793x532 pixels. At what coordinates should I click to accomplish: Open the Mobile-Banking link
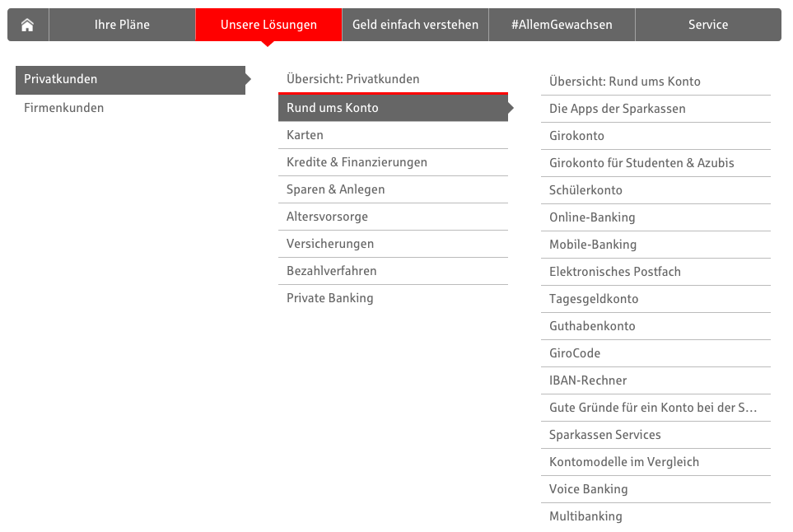click(x=656, y=245)
